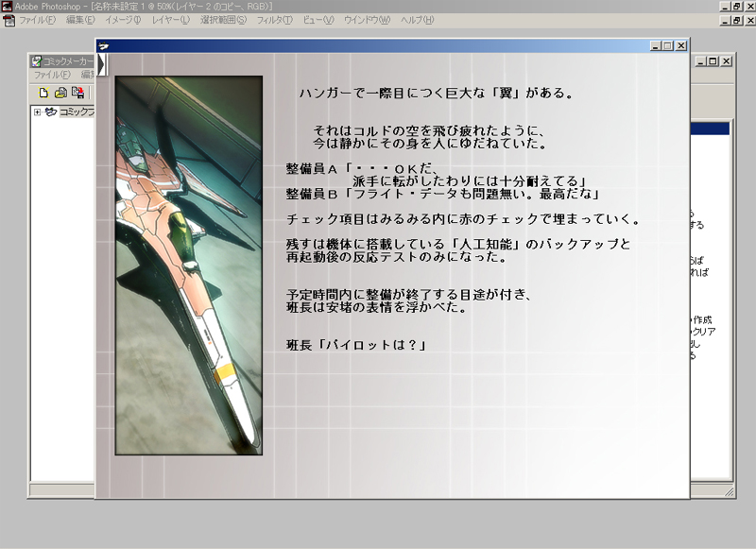Expand the コミック tree node plus sign

[x=37, y=112]
